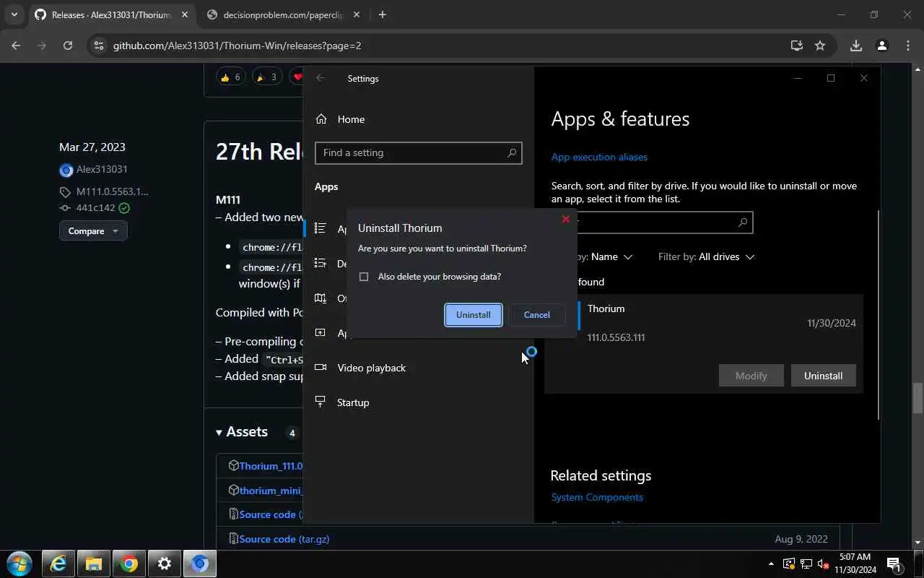The height and width of the screenshot is (578, 924).
Task: Click the greyed Modify button
Action: 751,376
